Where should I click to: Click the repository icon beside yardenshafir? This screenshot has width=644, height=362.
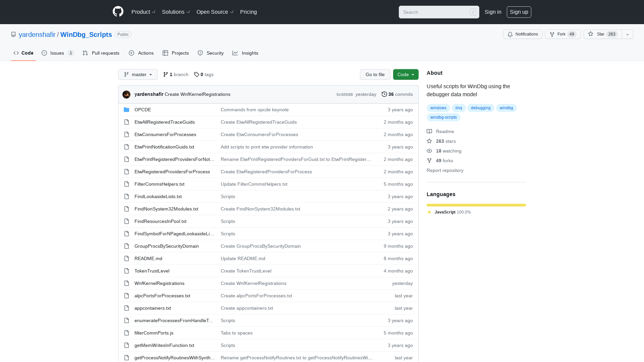pos(13,35)
